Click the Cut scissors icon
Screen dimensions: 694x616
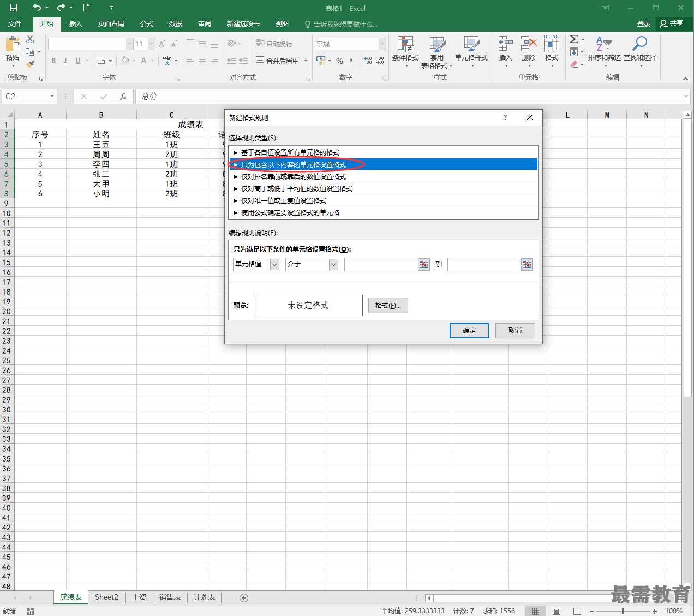click(30, 39)
